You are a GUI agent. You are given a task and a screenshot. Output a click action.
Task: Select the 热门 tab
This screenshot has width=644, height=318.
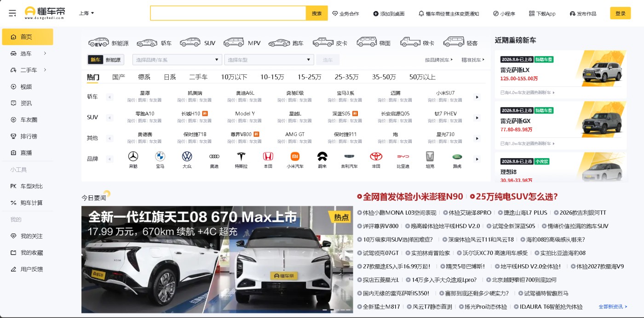[x=93, y=77]
